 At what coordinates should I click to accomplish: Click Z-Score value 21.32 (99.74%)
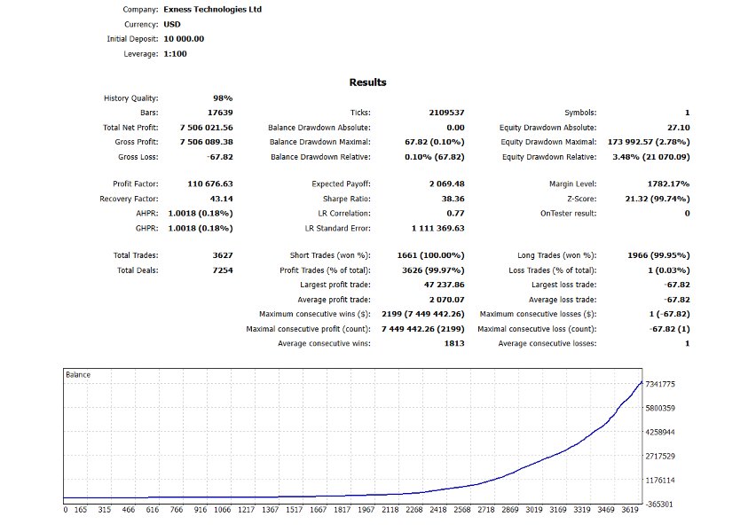click(x=658, y=199)
